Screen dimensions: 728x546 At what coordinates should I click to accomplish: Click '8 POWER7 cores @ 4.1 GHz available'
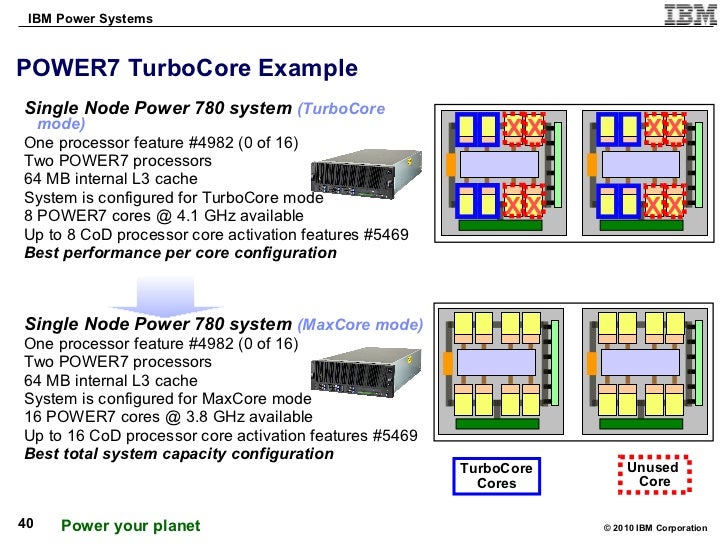(x=163, y=215)
